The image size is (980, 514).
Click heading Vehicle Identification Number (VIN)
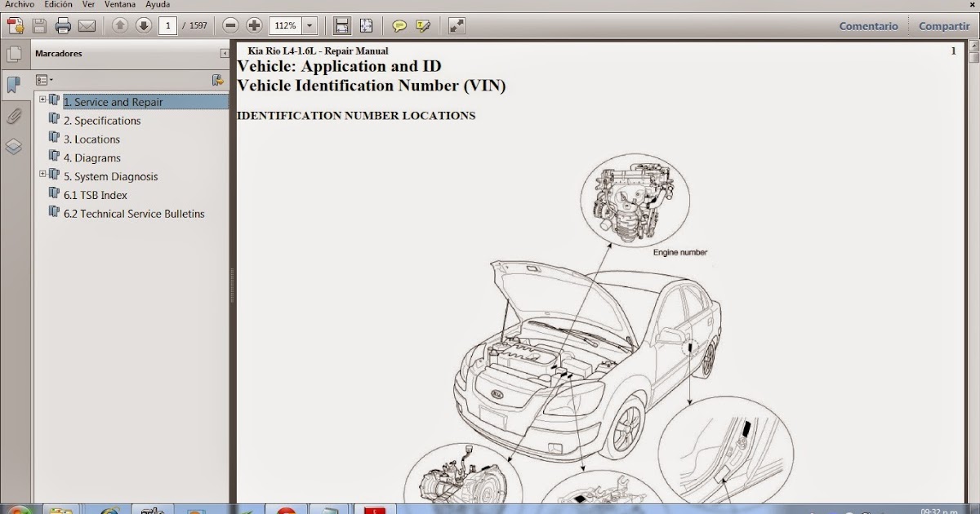(x=372, y=85)
